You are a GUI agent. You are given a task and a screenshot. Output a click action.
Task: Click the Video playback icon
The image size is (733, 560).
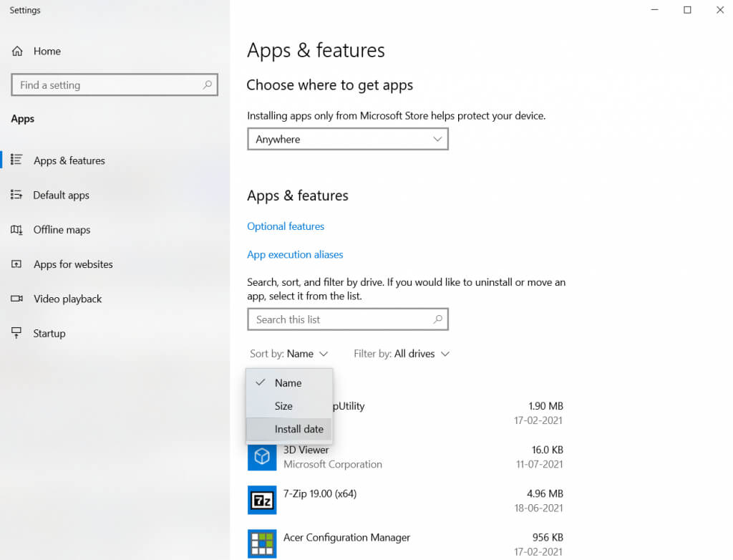[x=16, y=299]
